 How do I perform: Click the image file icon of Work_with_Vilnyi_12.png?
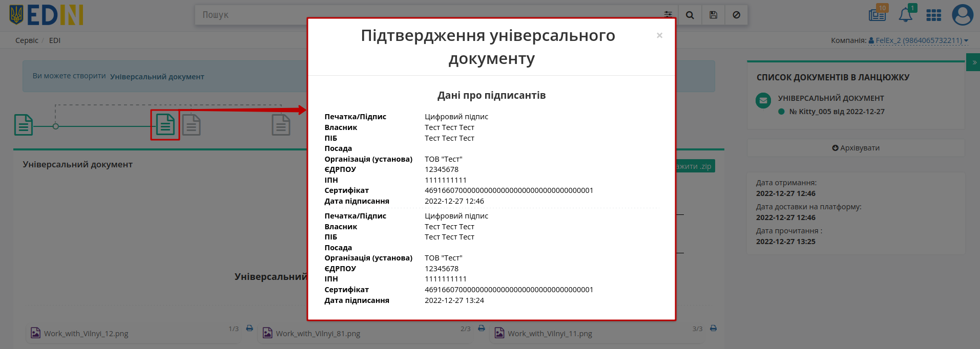[35, 333]
